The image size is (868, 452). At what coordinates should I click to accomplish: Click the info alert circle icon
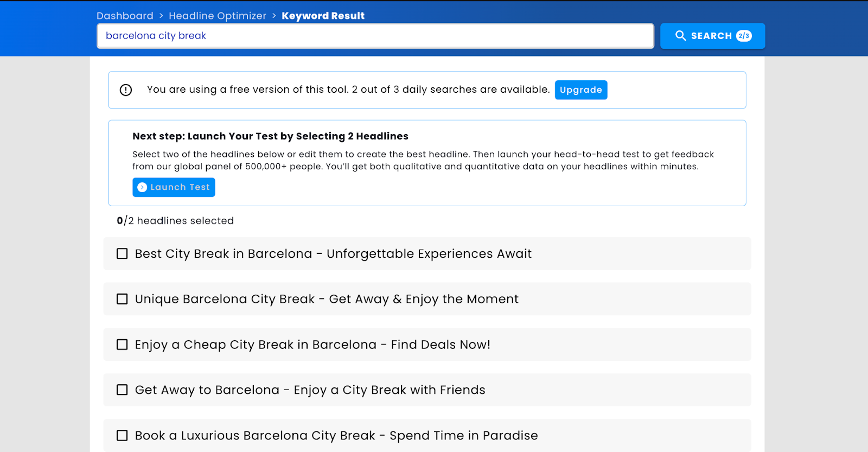(x=126, y=90)
